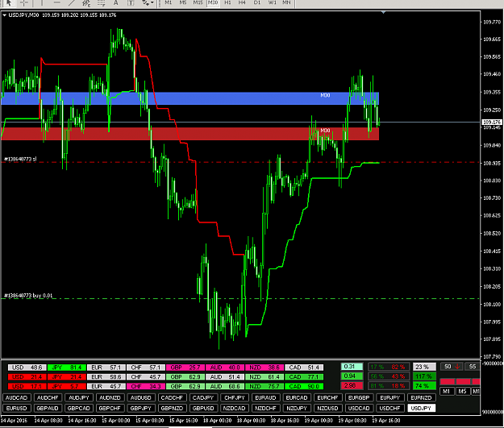504x428 pixels.
Task: Click the GBPAUD pair button
Action: [x=48, y=408]
